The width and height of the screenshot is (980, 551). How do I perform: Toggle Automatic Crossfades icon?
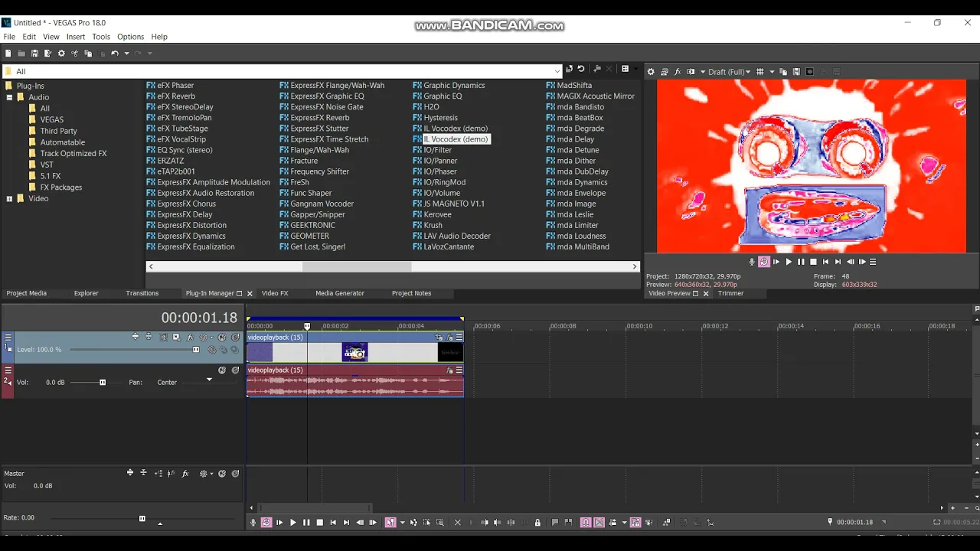point(599,523)
